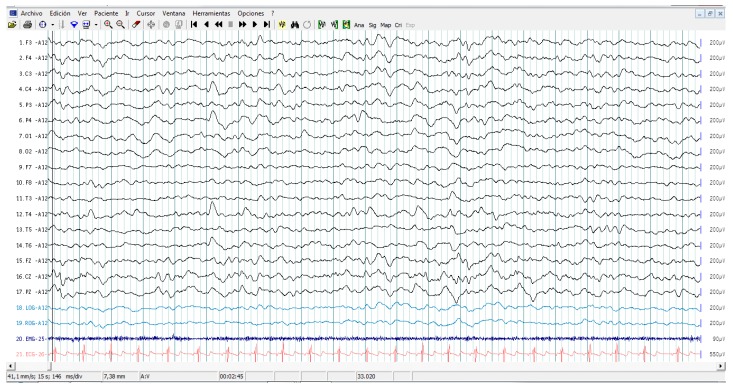This screenshot has height=389, width=733.
Task: Click the four-arrow move tool icon
Action: point(151,25)
